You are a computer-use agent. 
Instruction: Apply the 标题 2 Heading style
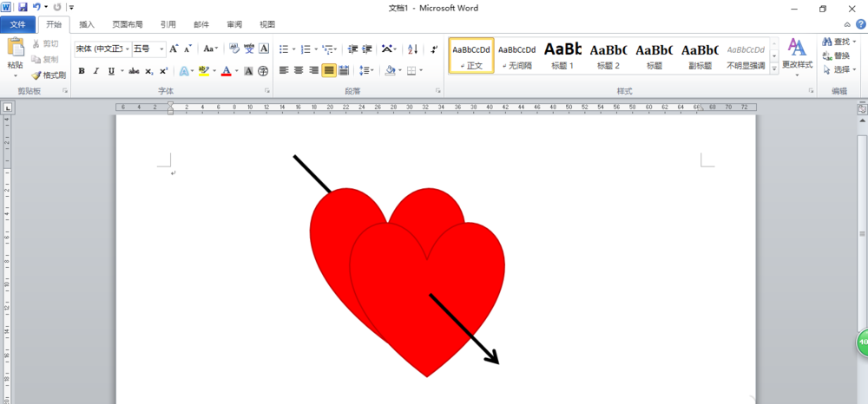pyautogui.click(x=608, y=55)
